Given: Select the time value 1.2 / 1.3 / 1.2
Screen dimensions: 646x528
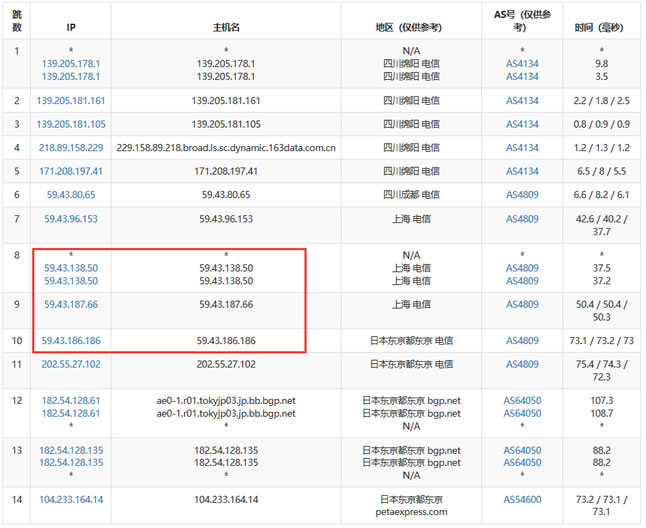Looking at the screenshot, I should [x=602, y=147].
